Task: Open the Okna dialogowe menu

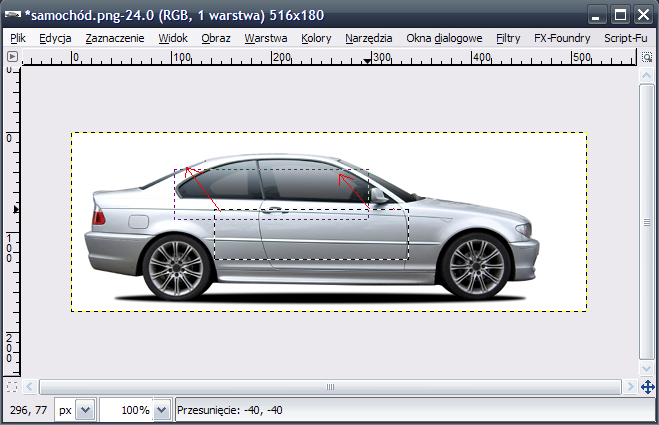Action: 444,38
